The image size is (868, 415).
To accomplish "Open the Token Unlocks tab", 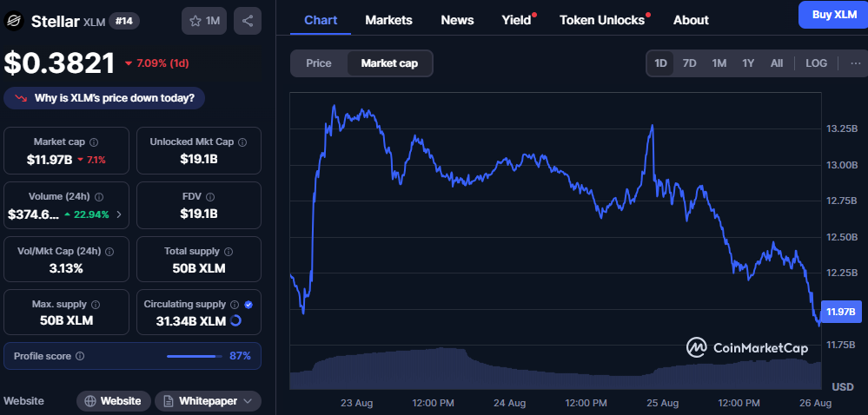I will (x=602, y=20).
